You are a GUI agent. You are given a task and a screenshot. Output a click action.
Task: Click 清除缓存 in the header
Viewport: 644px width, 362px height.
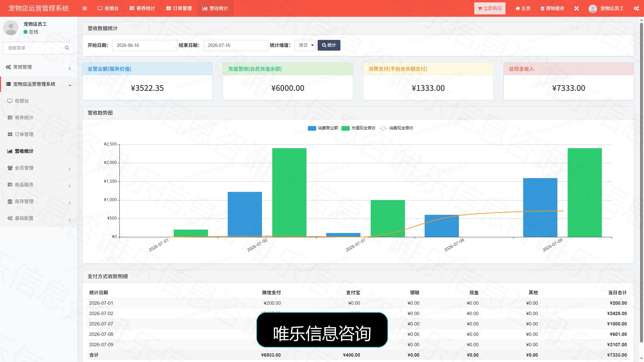click(552, 8)
